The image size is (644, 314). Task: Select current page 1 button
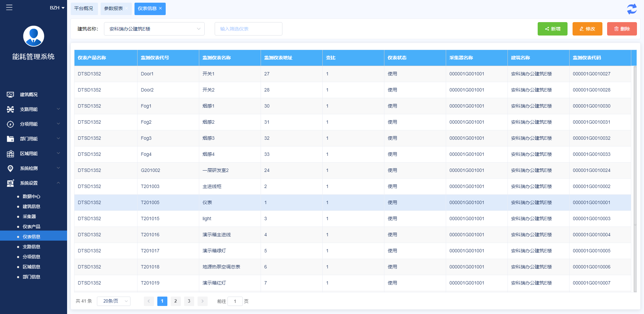click(162, 301)
